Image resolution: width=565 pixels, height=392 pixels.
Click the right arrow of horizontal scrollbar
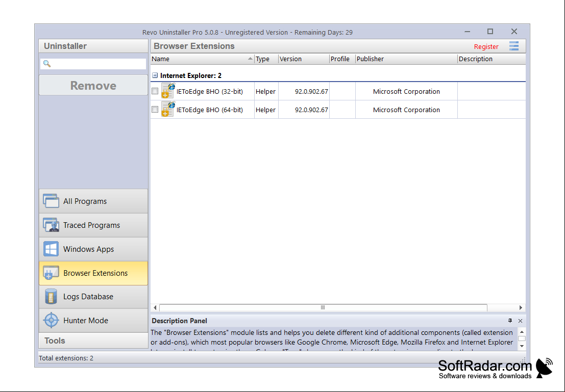(x=521, y=307)
